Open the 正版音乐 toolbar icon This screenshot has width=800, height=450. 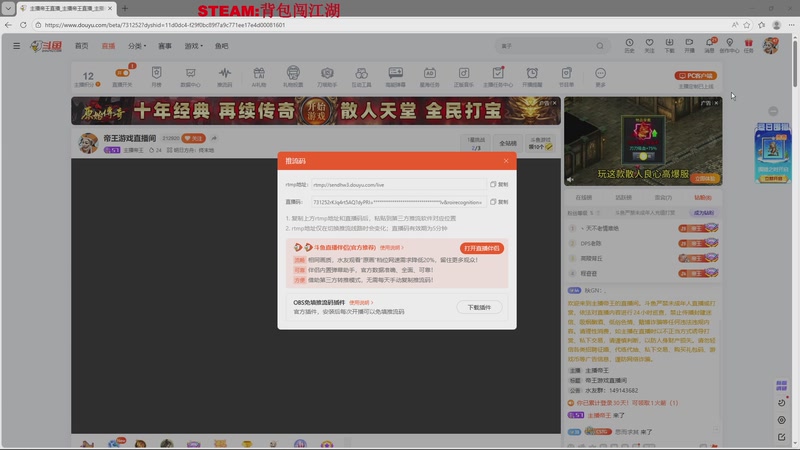464,77
